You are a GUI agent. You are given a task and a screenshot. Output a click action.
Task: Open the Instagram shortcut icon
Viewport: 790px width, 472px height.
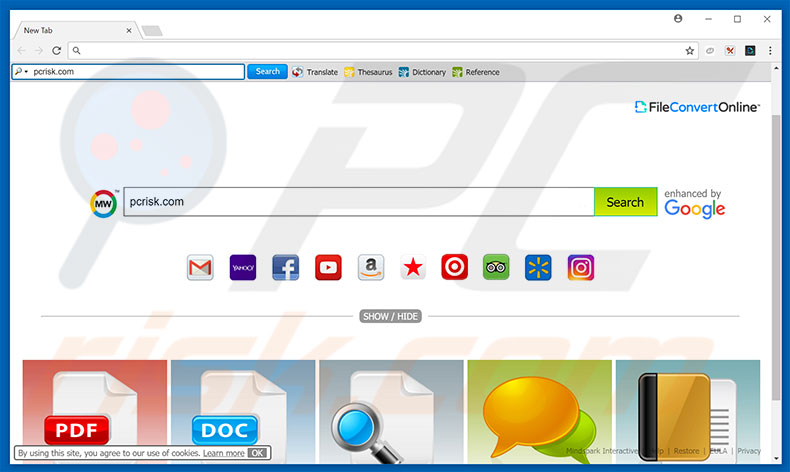pyautogui.click(x=581, y=267)
